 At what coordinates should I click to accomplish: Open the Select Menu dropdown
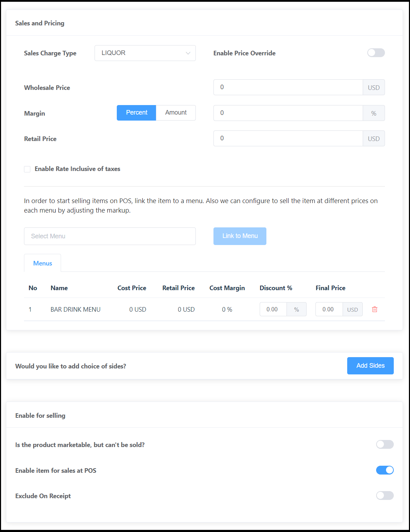[x=110, y=236]
